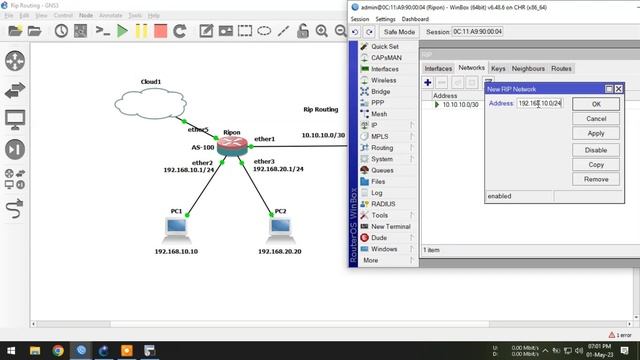
Task: Open the snapshot manager clock icon
Action: tap(61, 31)
